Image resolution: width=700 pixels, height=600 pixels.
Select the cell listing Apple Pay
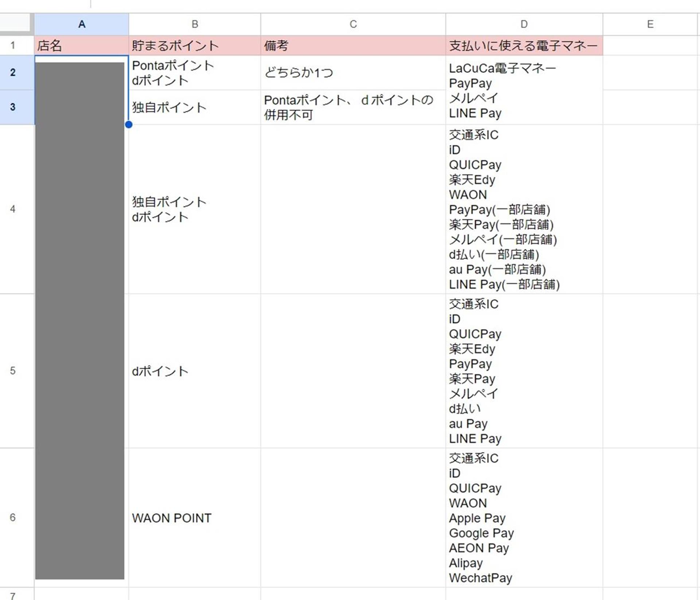click(524, 518)
